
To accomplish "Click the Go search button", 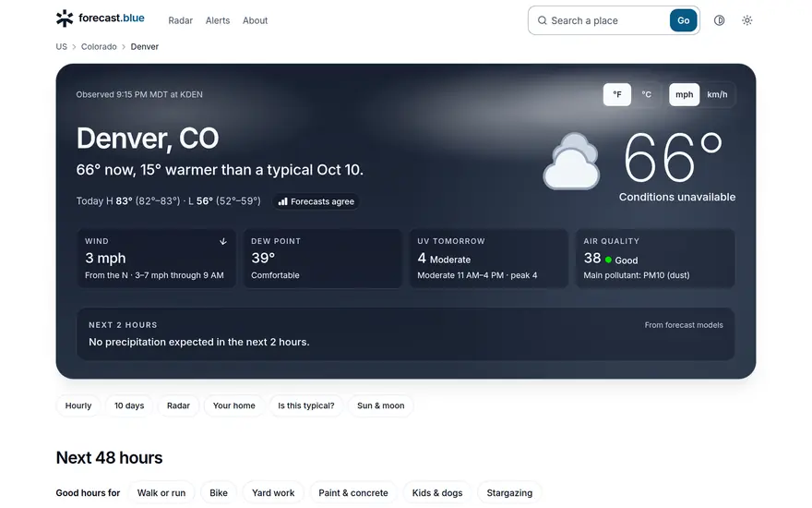I will click(683, 20).
